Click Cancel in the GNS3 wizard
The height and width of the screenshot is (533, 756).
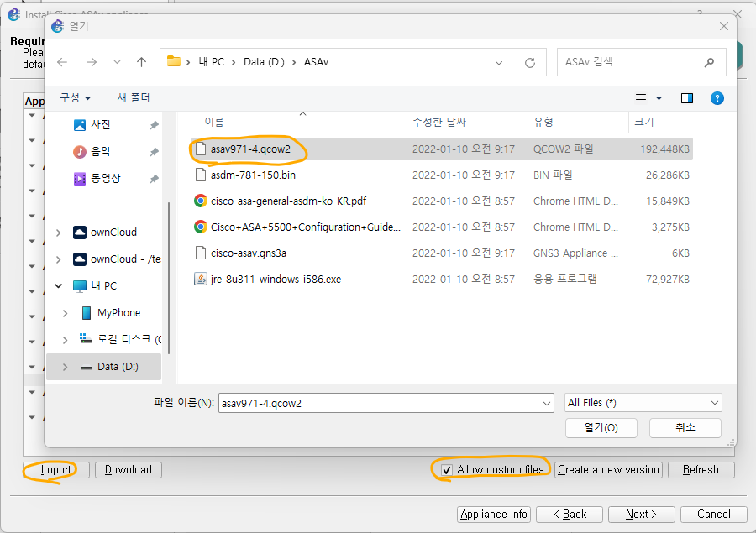pos(714,515)
